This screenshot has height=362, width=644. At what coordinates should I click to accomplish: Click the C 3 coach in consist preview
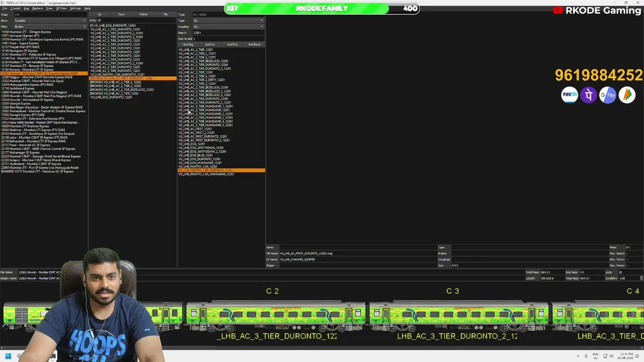tap(458, 315)
